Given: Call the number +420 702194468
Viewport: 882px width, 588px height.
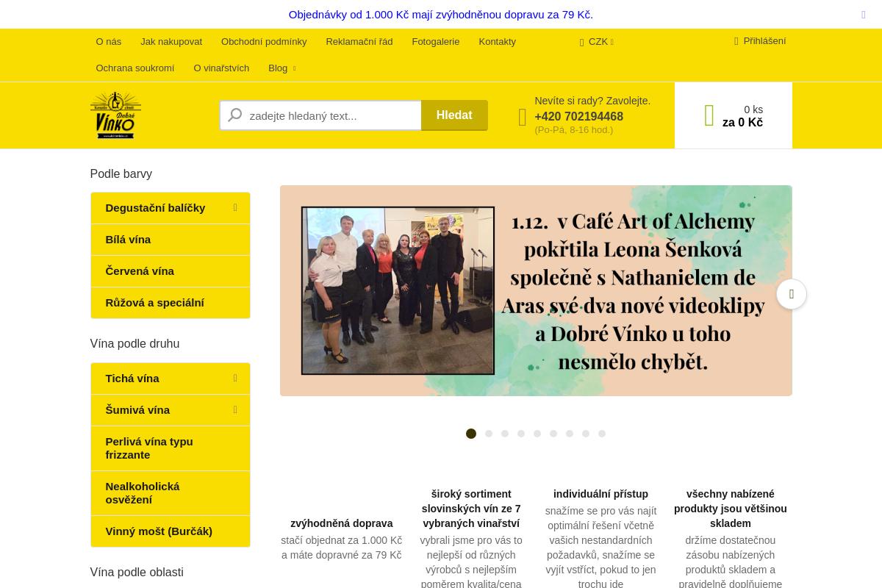Looking at the screenshot, I should tap(578, 117).
